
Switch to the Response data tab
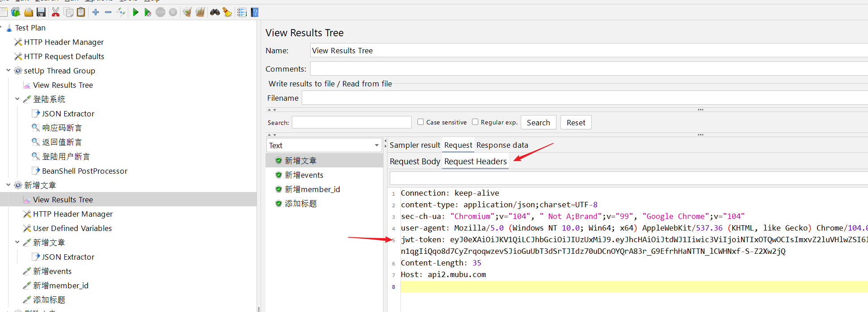502,145
